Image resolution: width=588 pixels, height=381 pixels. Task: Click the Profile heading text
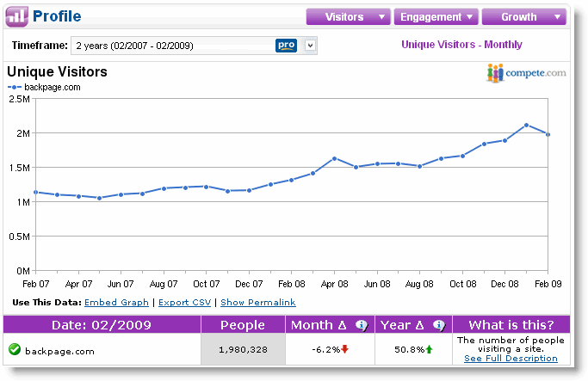tap(57, 16)
